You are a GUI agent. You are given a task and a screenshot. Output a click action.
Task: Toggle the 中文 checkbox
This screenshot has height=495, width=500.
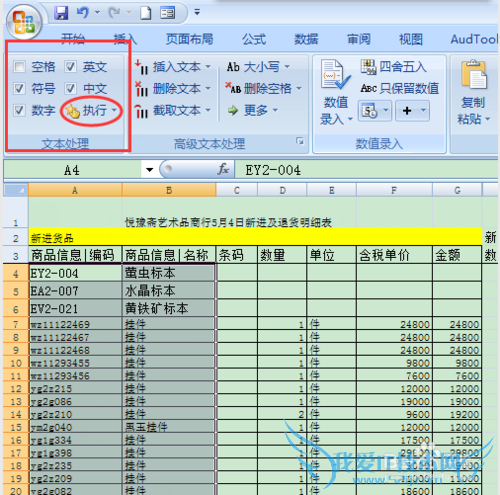pos(70,89)
